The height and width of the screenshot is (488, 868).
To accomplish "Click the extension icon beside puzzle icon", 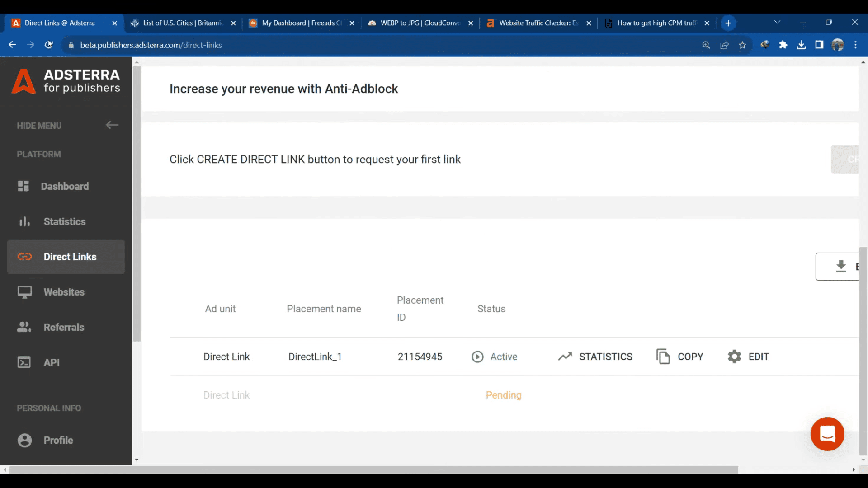I will (x=765, y=45).
